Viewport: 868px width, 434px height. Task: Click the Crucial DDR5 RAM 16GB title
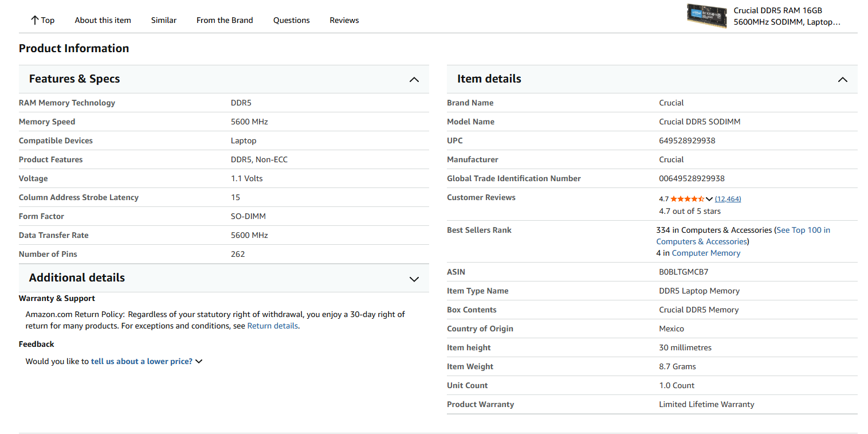[787, 16]
